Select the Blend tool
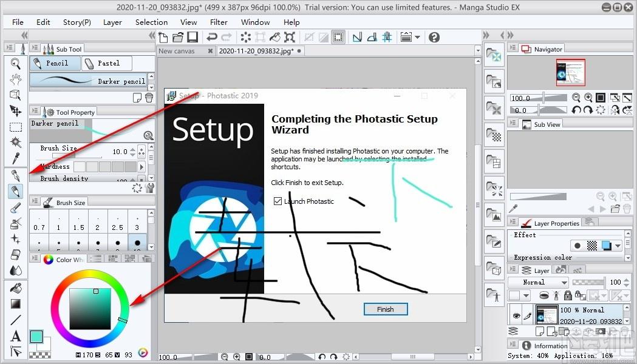Image resolution: width=637 pixels, height=364 pixels. (15, 270)
